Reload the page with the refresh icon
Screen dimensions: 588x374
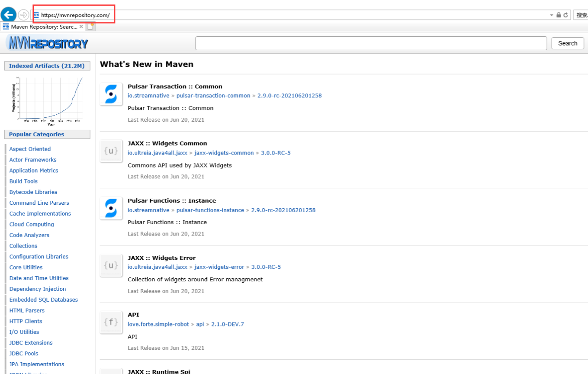click(x=566, y=15)
